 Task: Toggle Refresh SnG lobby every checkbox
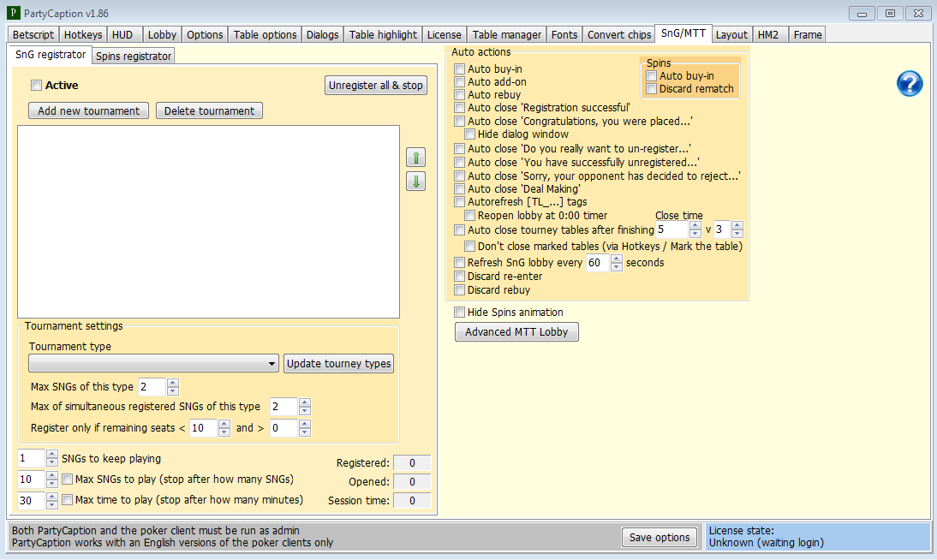click(x=460, y=262)
